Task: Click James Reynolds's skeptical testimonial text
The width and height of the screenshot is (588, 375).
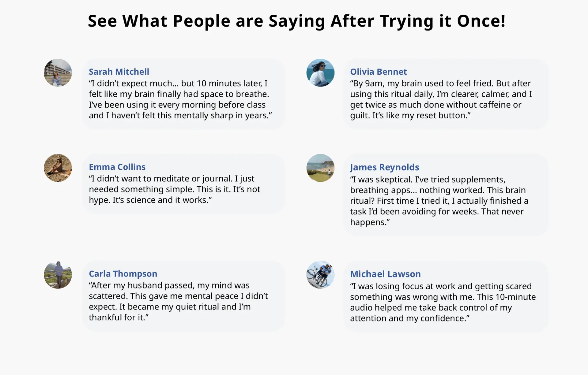Action: (439, 201)
